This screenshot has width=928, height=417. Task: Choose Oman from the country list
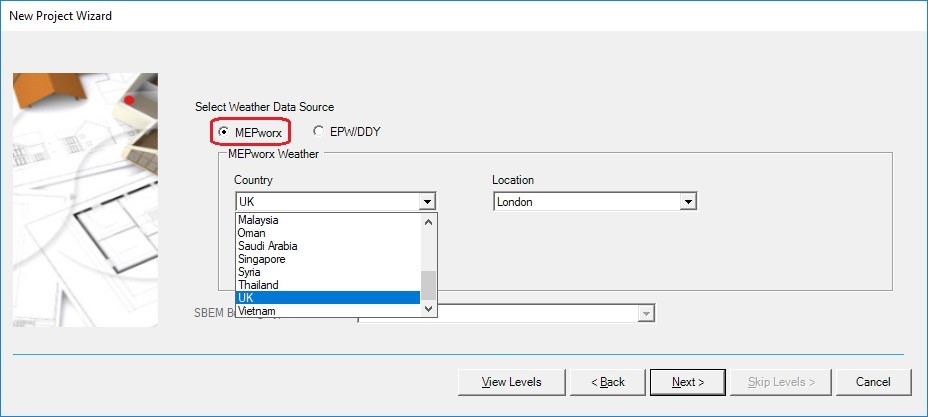328,233
